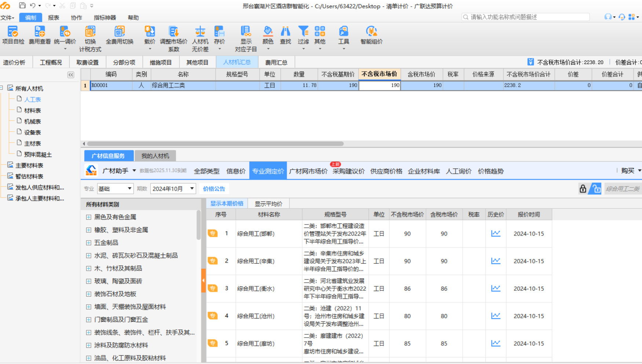Screen dimensions: 642x364
Task: Click the undo arrow icon
Action: click(x=33, y=5)
